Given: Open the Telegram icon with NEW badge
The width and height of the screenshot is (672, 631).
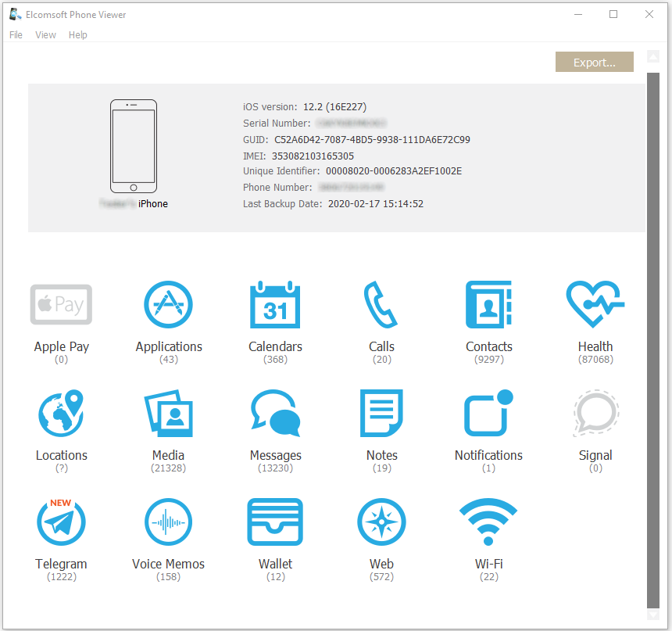Looking at the screenshot, I should 61,522.
